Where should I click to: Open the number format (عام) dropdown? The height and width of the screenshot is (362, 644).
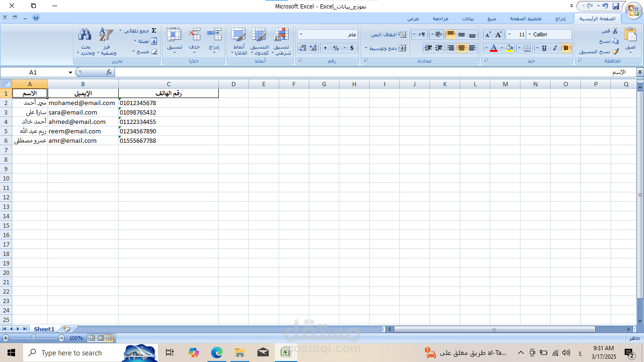(x=301, y=34)
